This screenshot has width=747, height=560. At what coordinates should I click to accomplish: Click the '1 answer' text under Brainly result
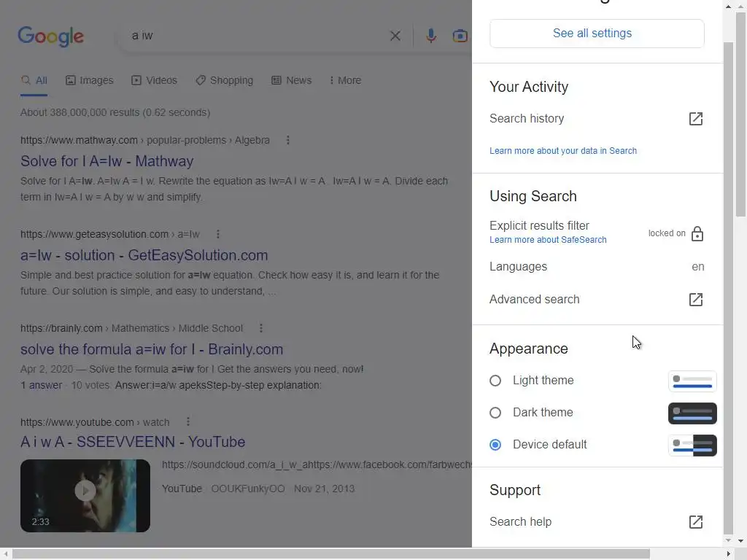pos(41,385)
